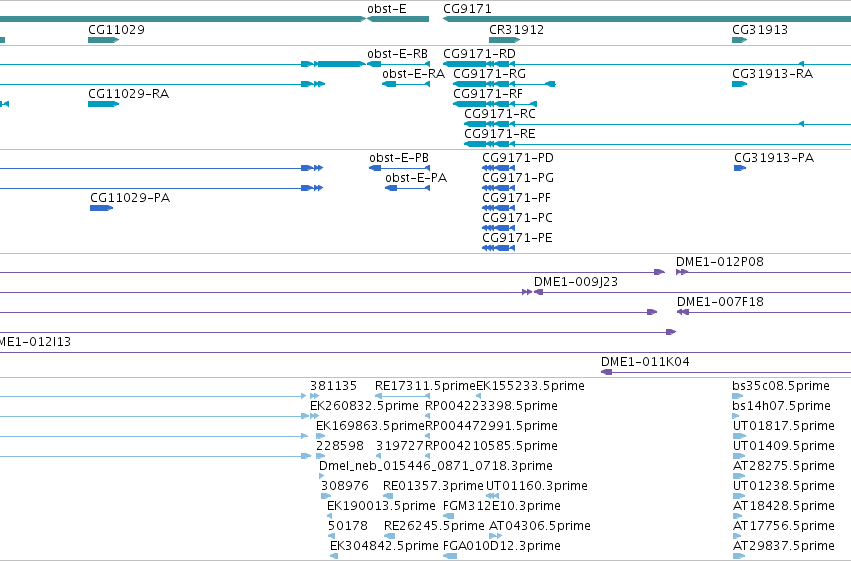851x561 pixels.
Task: Select EST AT04306.5prime
Action: (x=539, y=526)
